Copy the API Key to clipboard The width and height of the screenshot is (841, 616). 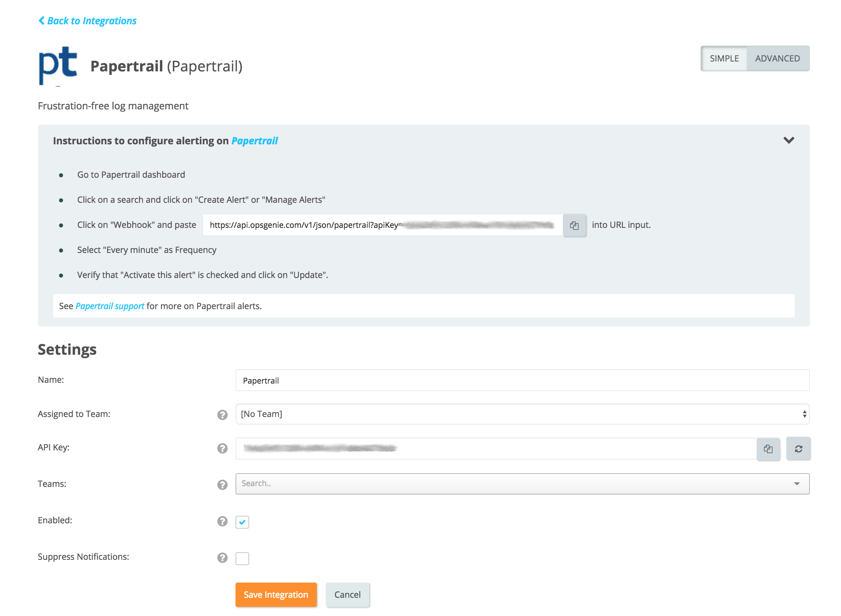tap(768, 449)
